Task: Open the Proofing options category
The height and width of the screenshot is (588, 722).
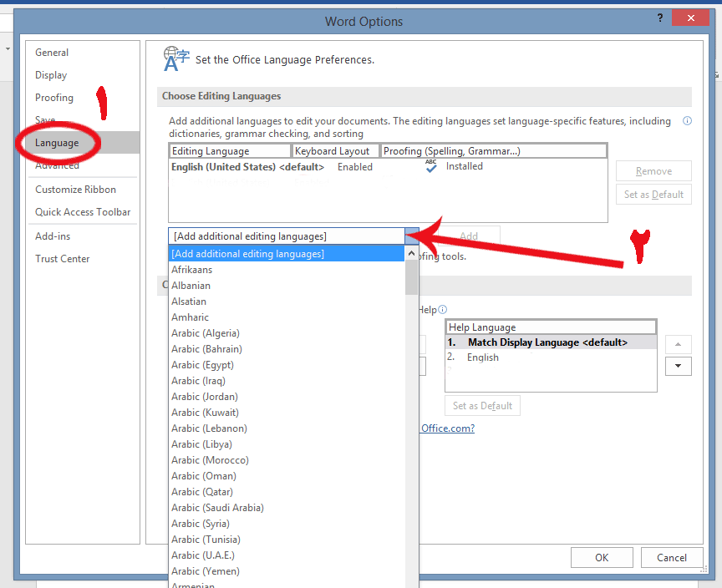Action: coord(53,98)
